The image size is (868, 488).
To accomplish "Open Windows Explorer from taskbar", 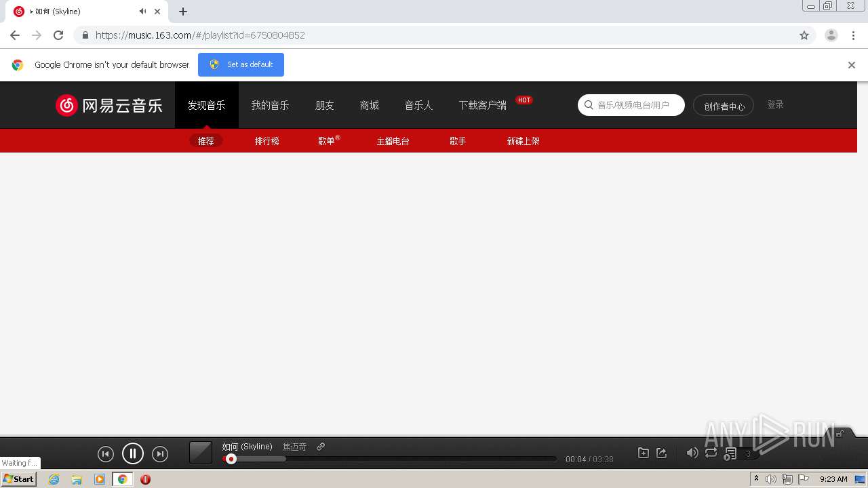I will pos(77,479).
